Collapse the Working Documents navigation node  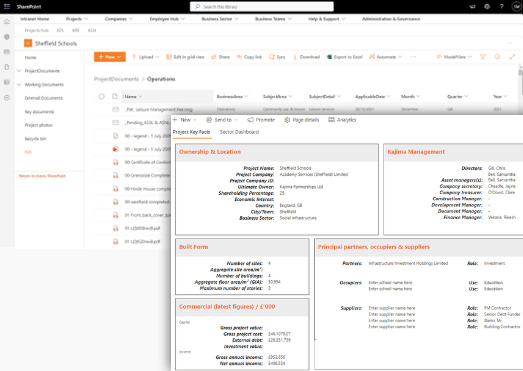[x=19, y=84]
